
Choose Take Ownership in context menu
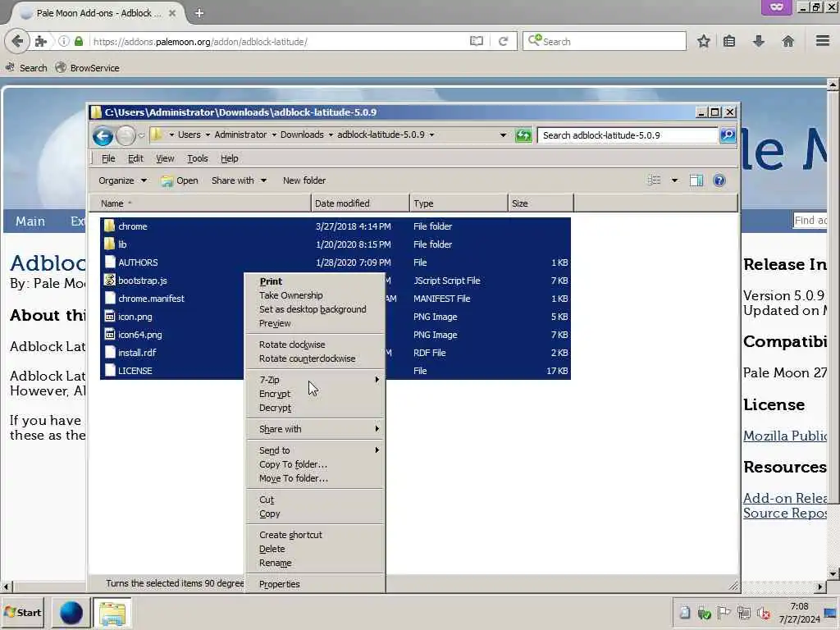click(x=315, y=295)
